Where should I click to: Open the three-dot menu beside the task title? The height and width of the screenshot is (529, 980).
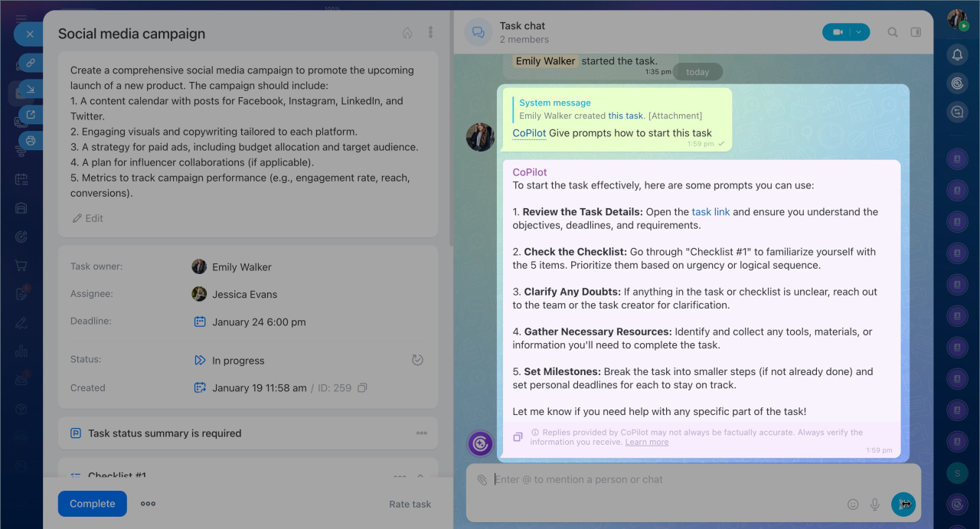point(430,33)
